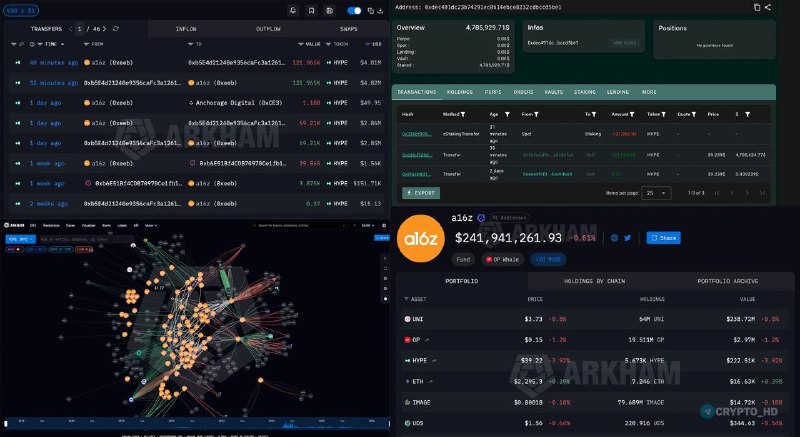Open the STAKING tab

click(x=585, y=92)
